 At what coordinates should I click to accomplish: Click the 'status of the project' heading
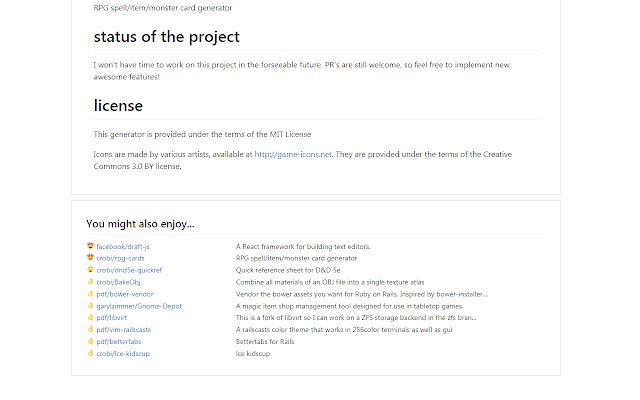pos(166,38)
